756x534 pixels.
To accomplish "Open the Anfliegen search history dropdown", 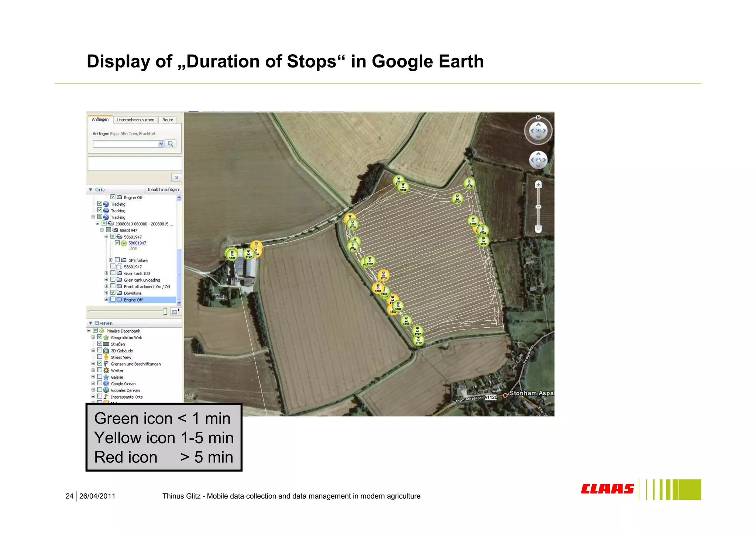I will 161,144.
